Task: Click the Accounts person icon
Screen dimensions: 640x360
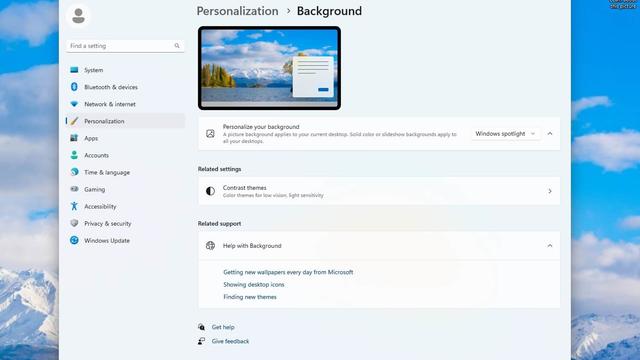Action: pos(74,155)
